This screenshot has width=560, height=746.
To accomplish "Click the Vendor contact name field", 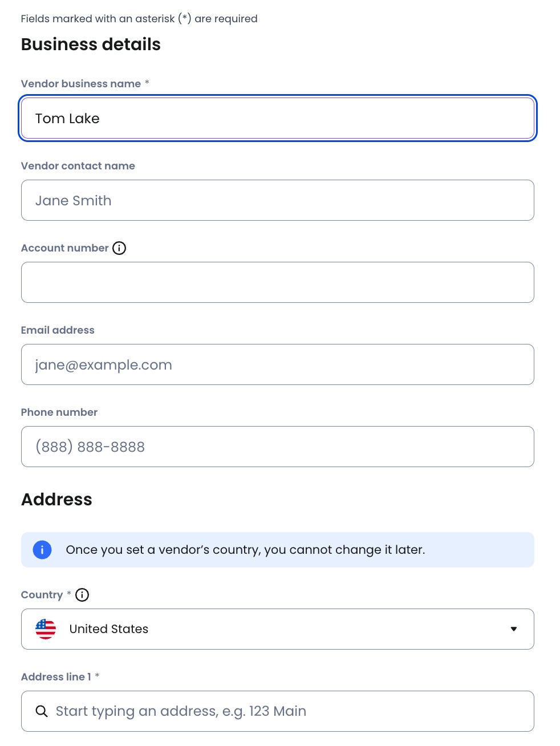I will pos(278,200).
